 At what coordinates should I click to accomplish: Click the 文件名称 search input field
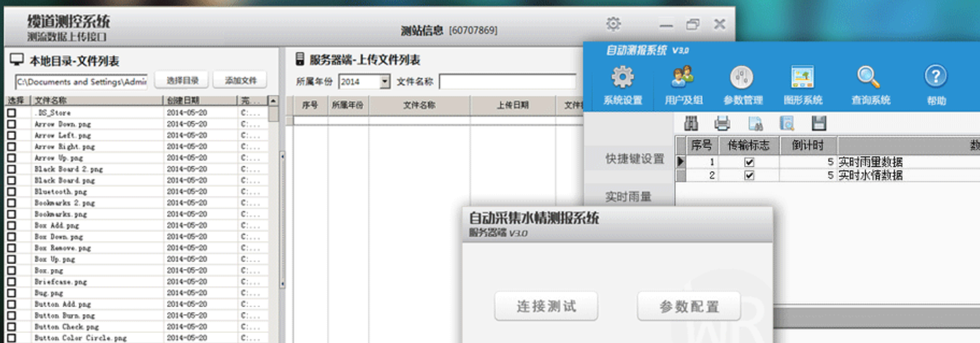click(x=507, y=81)
